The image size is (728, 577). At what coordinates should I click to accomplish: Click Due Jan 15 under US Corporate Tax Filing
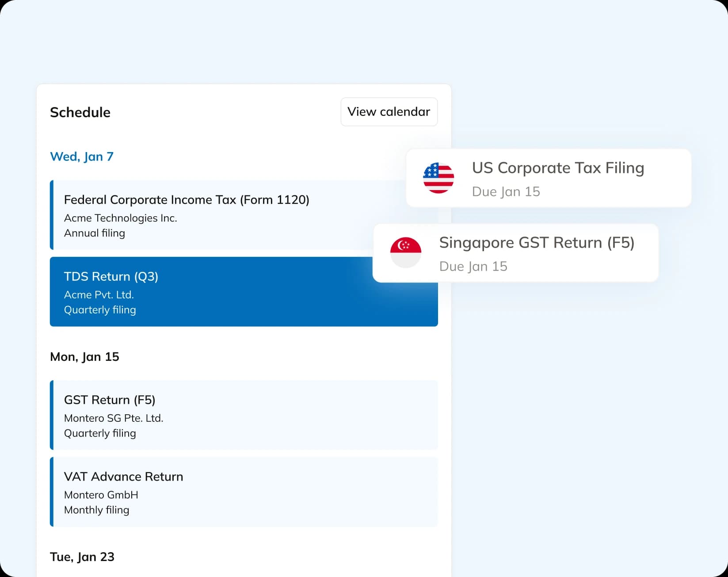click(506, 191)
